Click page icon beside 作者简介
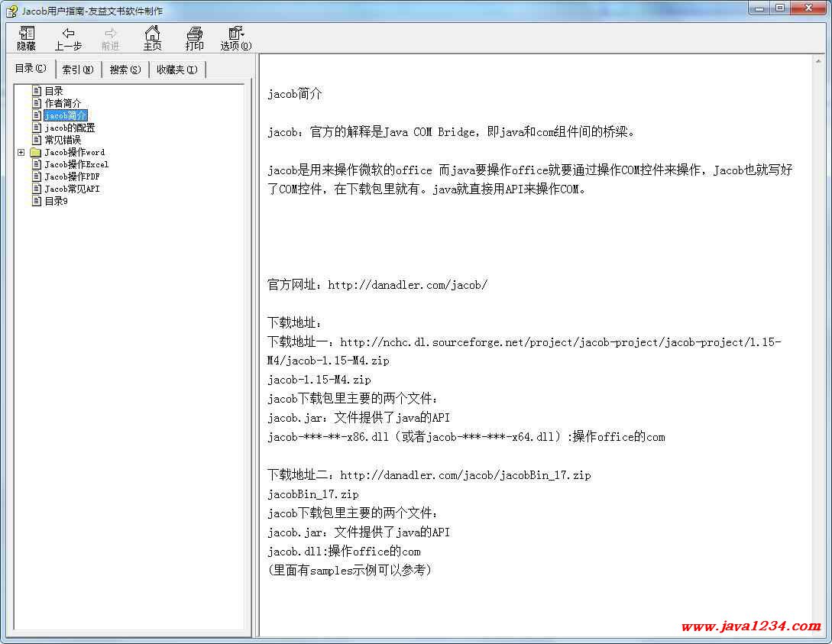Viewport: 832px width, 644px height. pyautogui.click(x=37, y=103)
